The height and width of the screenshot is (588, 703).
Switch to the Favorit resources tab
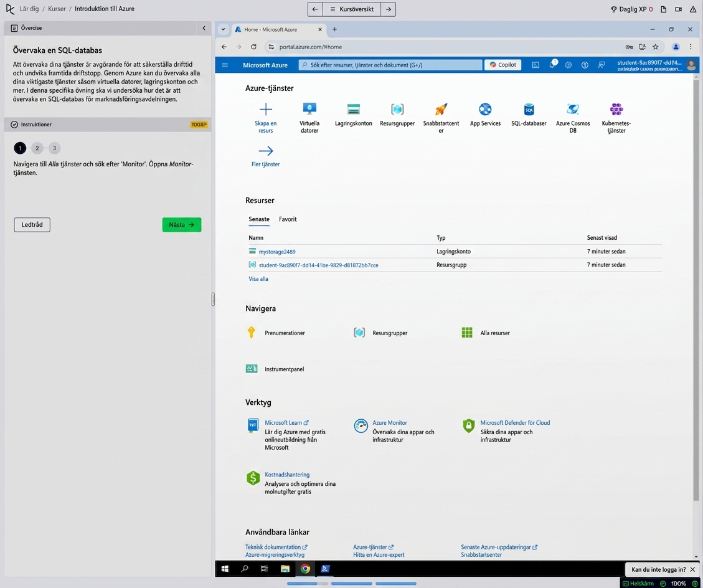[x=288, y=219]
